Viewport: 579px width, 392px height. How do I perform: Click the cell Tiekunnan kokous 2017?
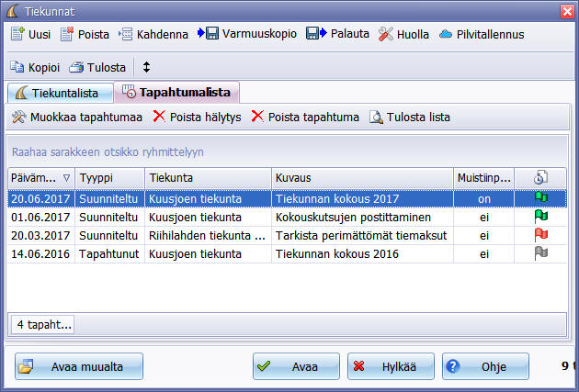pyautogui.click(x=362, y=199)
